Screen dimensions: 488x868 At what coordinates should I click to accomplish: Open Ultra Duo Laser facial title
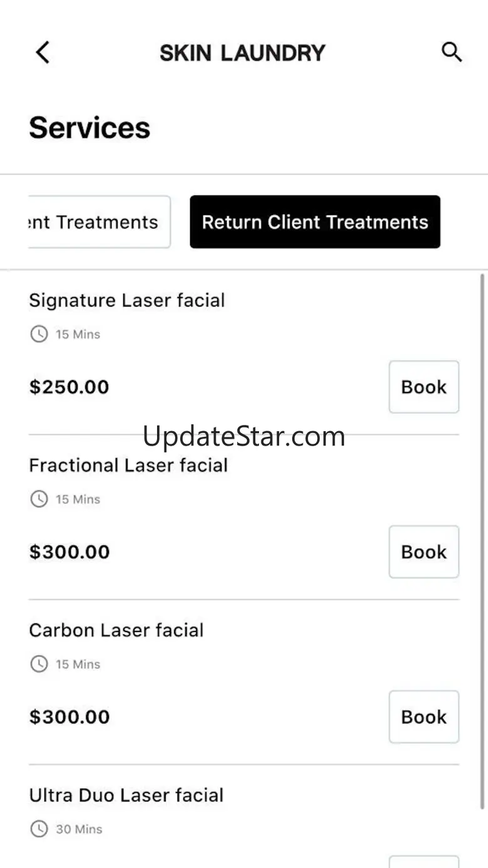point(126,795)
